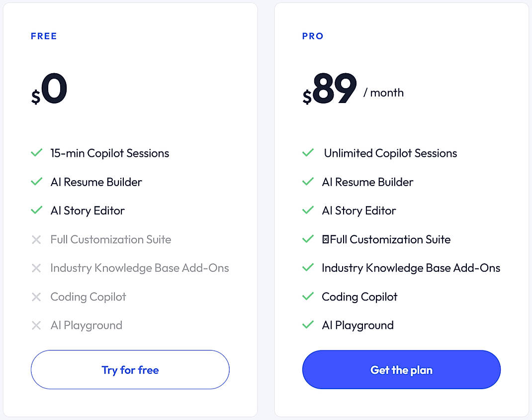The width and height of the screenshot is (532, 420).
Task: Click the checkmark beside Full Customization Suite on Pro
Action: (x=308, y=239)
